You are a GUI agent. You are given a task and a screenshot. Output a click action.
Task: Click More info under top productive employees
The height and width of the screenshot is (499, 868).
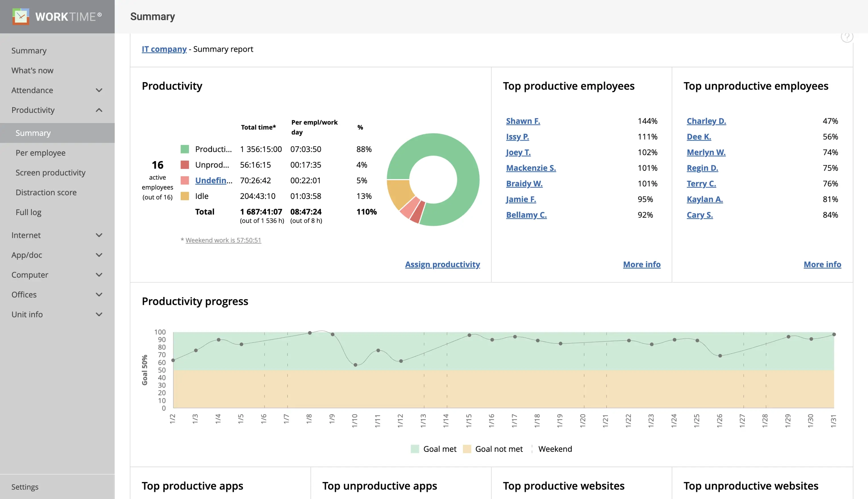642,264
